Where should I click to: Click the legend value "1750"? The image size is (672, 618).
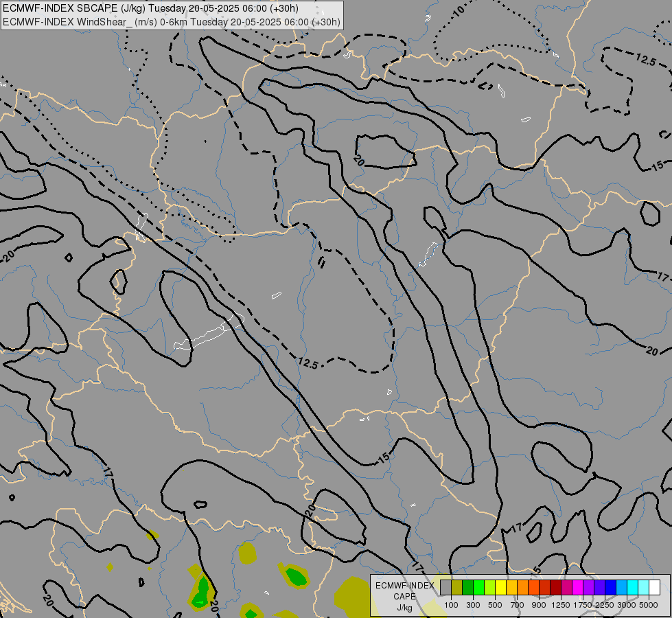click(x=583, y=605)
